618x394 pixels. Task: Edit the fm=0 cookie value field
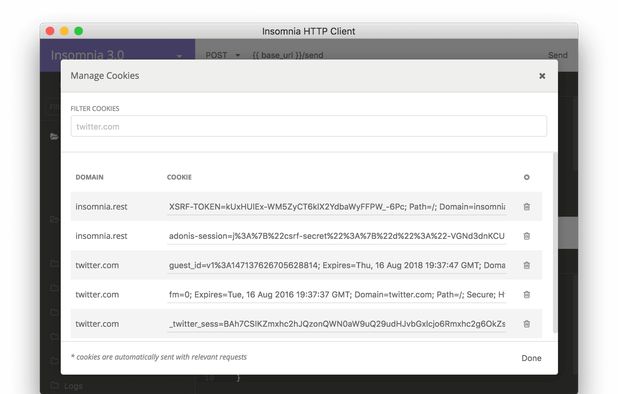coord(337,294)
